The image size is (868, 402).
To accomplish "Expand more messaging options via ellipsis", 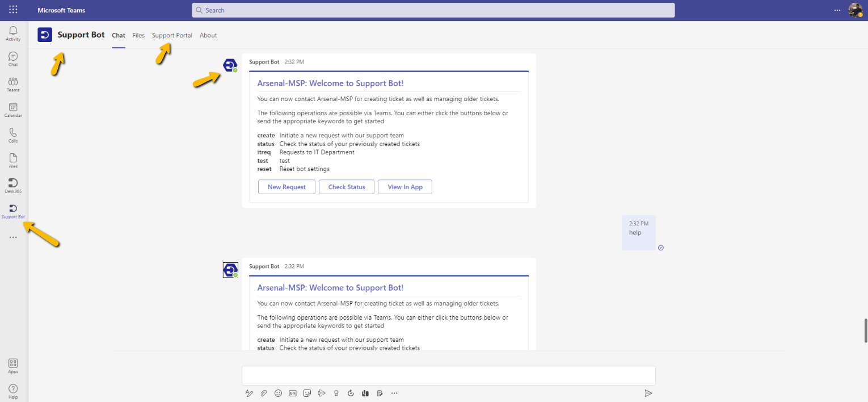I will (x=394, y=393).
